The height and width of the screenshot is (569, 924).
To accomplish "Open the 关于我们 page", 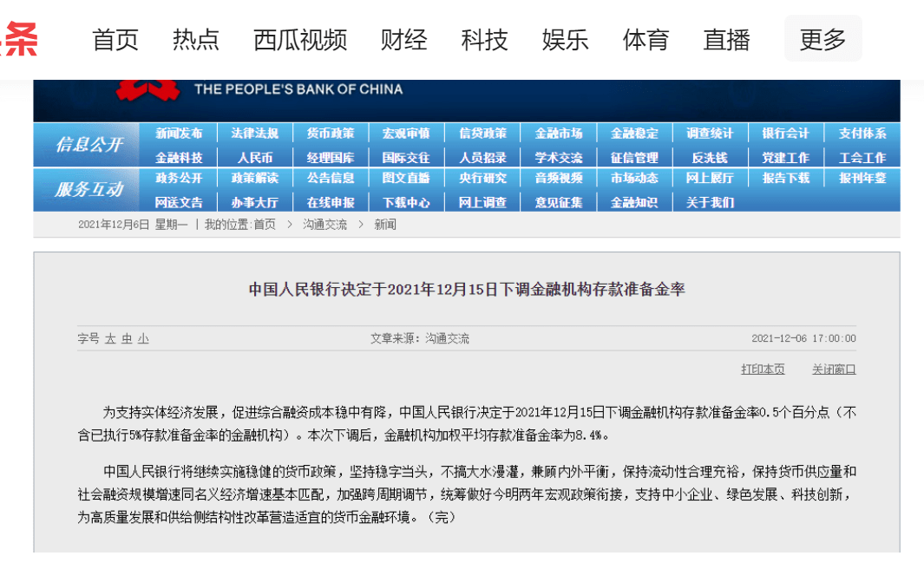I will pos(710,202).
